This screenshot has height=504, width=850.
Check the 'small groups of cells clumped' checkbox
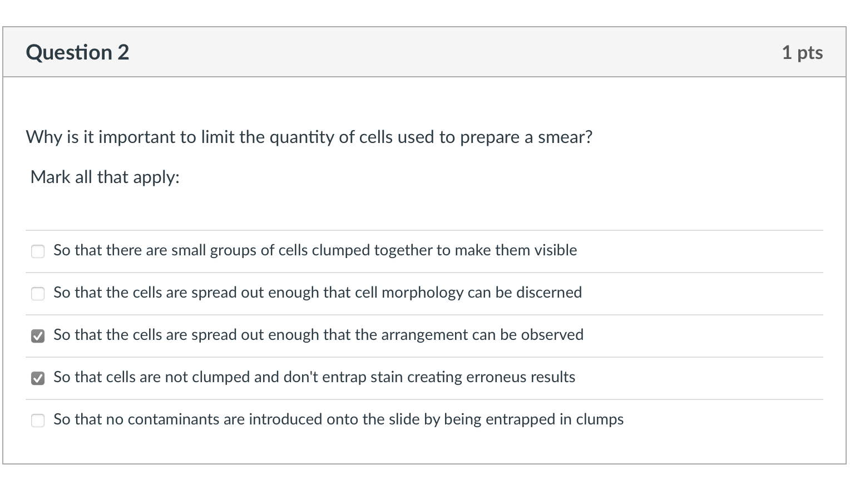[38, 251]
